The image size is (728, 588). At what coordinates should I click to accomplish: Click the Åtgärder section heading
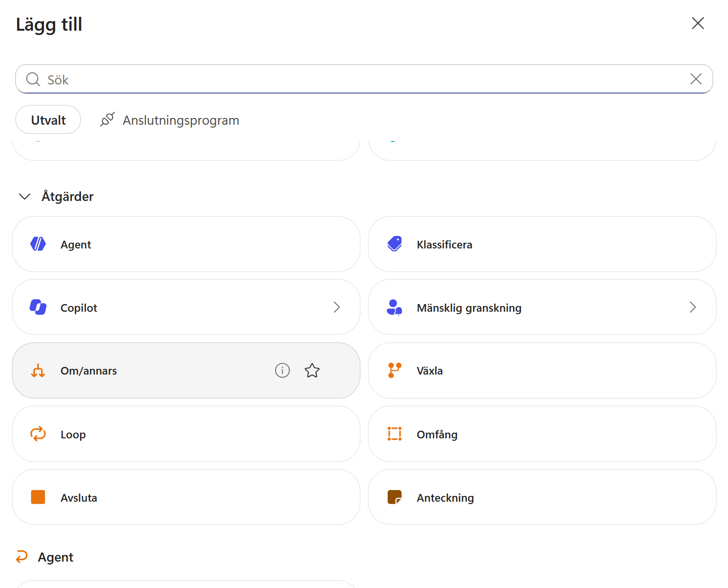tap(68, 197)
